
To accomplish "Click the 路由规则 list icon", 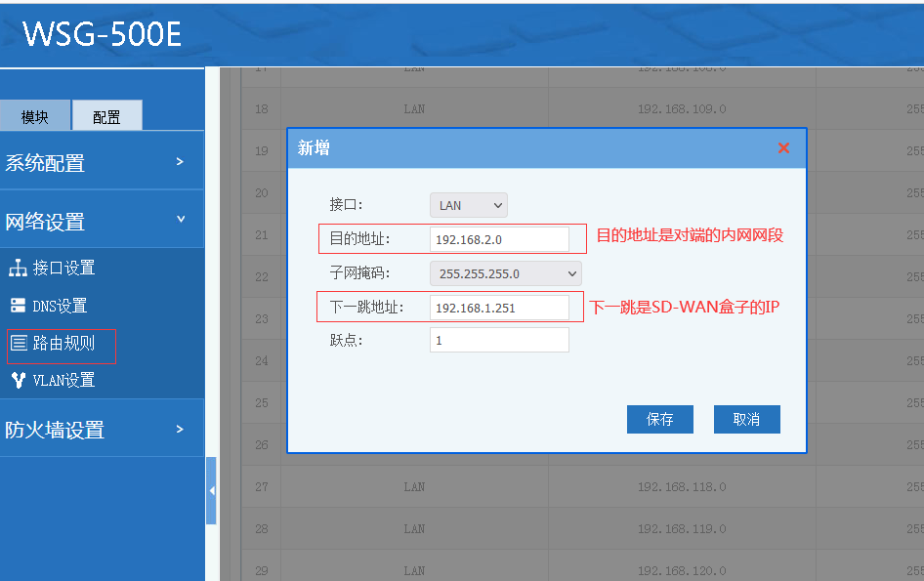I will pyautogui.click(x=18, y=344).
